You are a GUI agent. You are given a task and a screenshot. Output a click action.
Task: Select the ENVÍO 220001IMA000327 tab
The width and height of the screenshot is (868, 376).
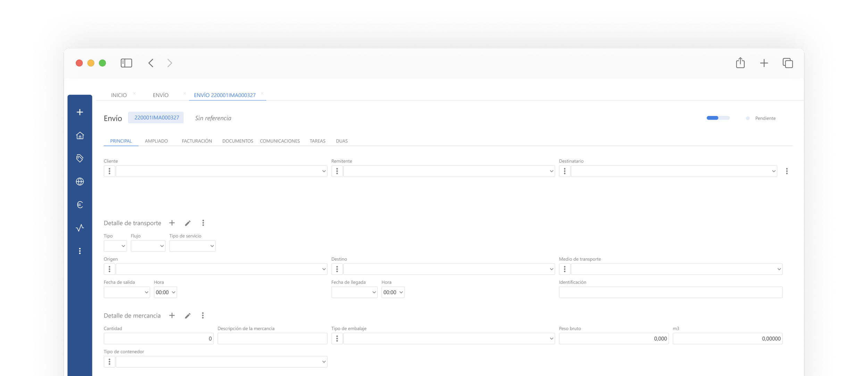click(225, 95)
